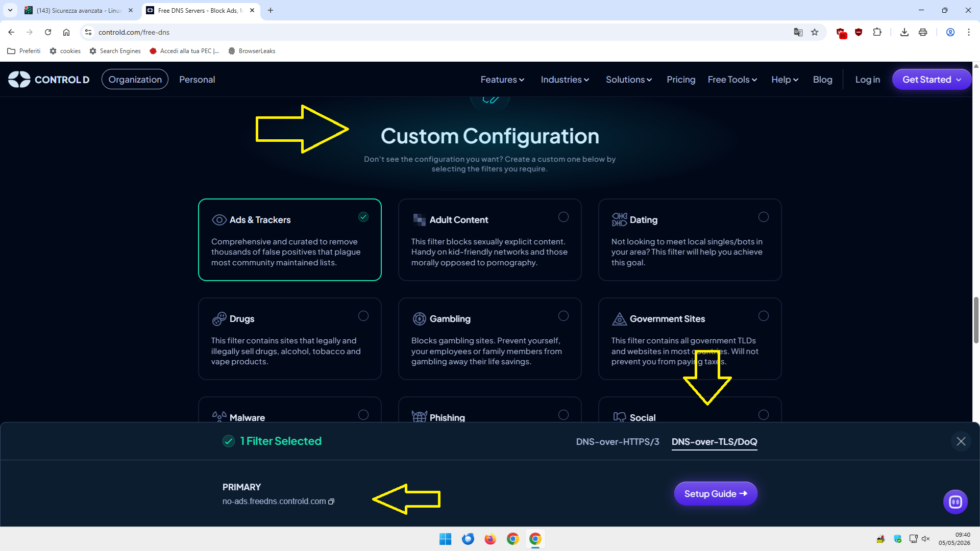Open the Setup Guide
This screenshot has width=980, height=551.
[716, 494]
